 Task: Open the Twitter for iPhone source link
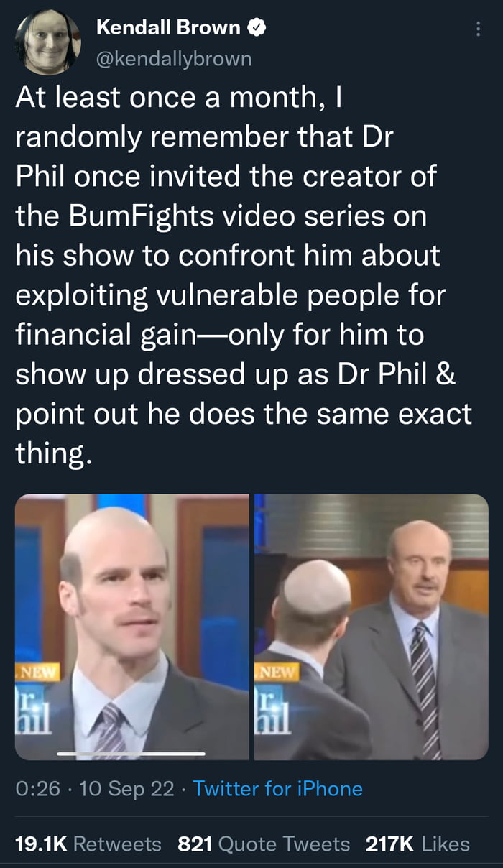(x=278, y=789)
